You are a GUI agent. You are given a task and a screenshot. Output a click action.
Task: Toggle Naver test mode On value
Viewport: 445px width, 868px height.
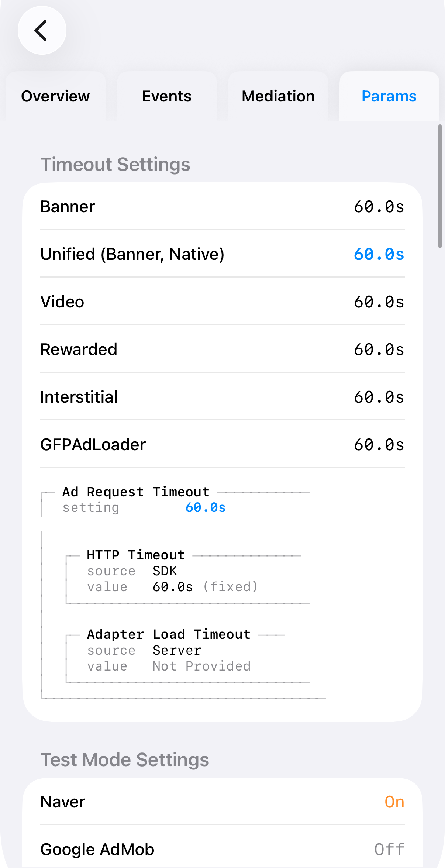[x=394, y=802]
